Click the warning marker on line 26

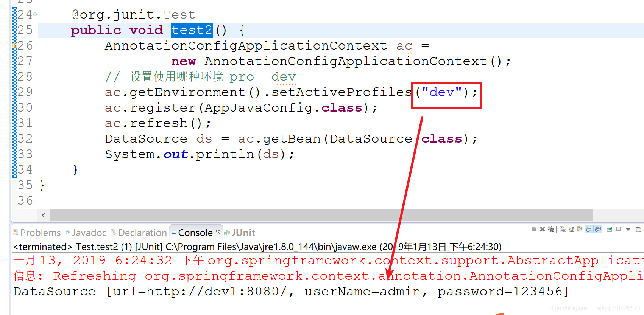tap(14, 45)
